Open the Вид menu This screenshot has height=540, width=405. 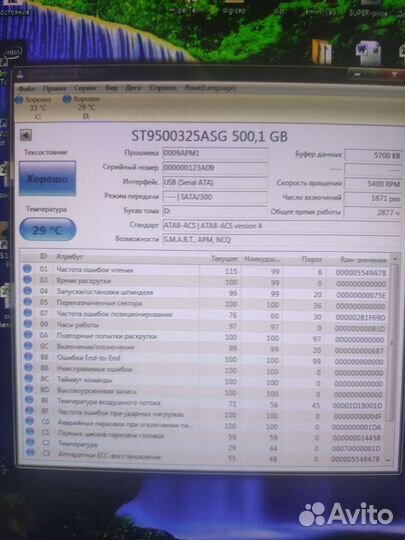(111, 88)
